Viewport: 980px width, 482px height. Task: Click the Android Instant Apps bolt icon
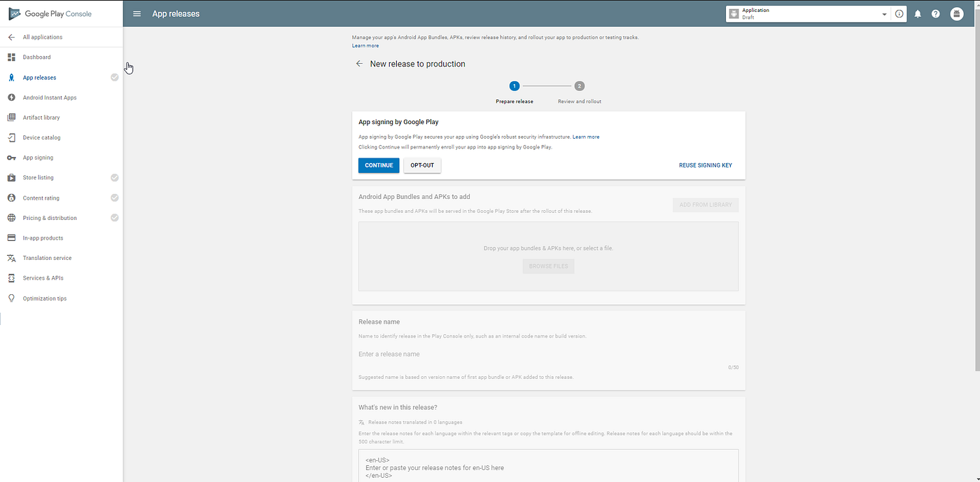(11, 97)
